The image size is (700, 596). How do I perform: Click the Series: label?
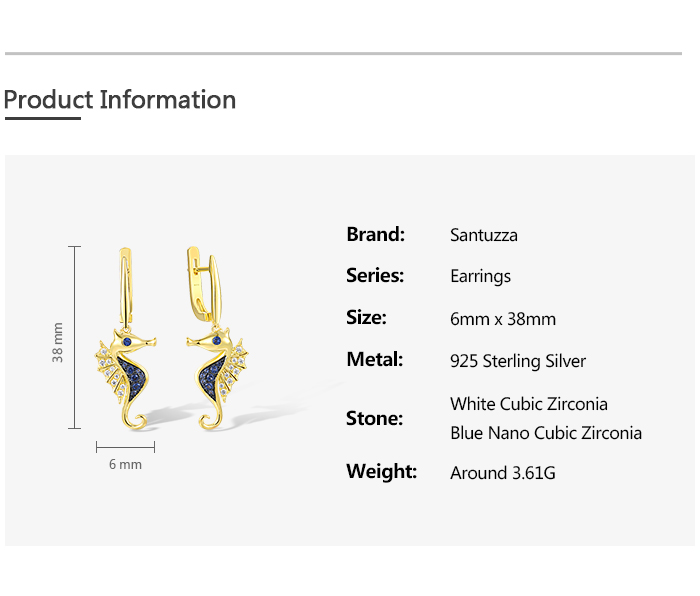coord(375,275)
